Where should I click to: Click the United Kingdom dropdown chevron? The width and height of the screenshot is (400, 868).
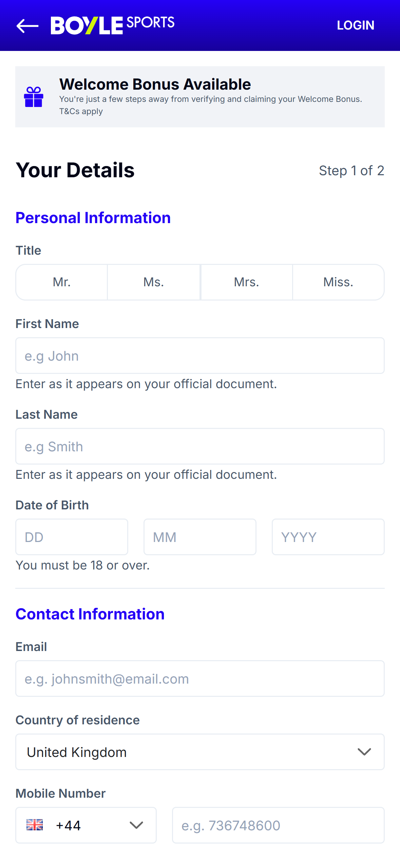point(364,752)
